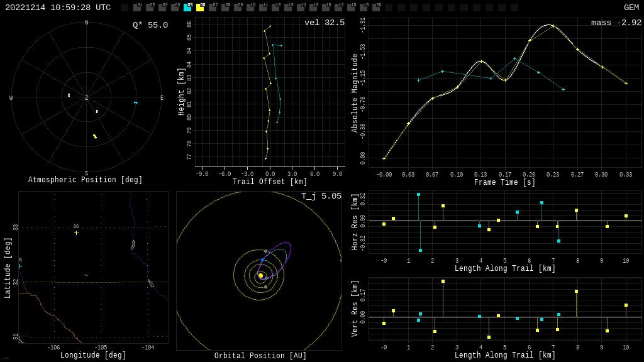Click the Q* 55.0 value label
The width and height of the screenshot is (644, 362).
coord(150,25)
